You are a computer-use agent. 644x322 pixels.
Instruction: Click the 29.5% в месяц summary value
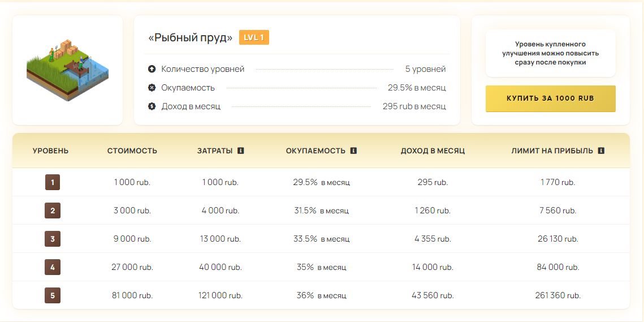(417, 88)
